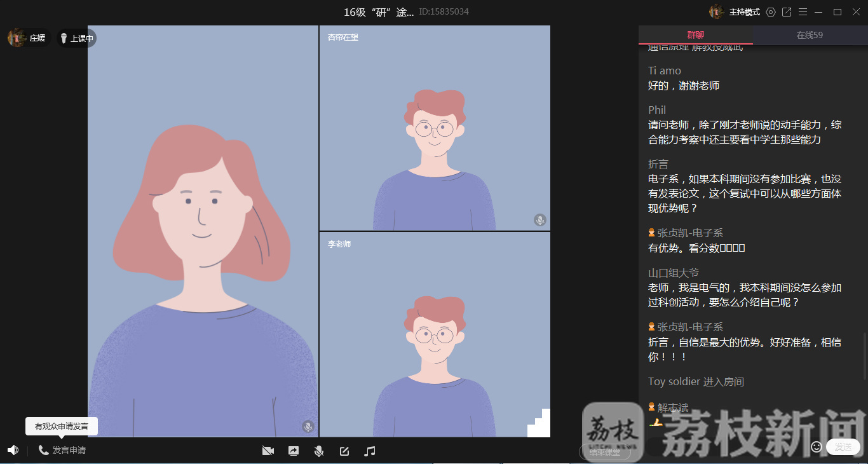Start screen sharing from bottom toolbar
The width and height of the screenshot is (868, 464).
(x=294, y=451)
